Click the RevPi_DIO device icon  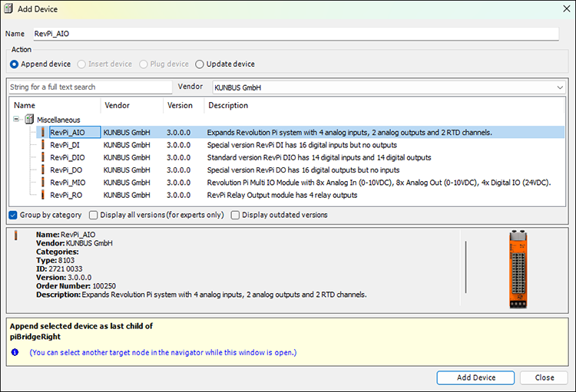coord(42,157)
